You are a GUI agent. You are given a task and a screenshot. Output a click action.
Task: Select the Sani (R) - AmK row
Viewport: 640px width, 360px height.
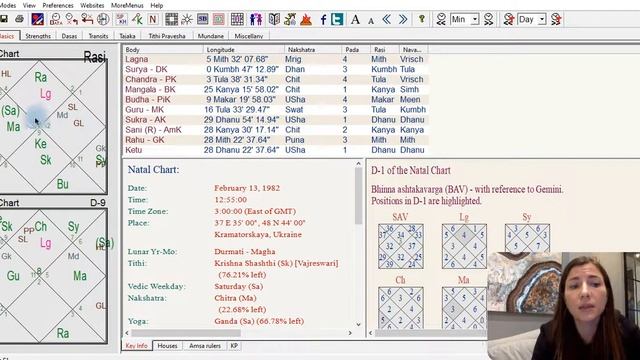click(276, 130)
